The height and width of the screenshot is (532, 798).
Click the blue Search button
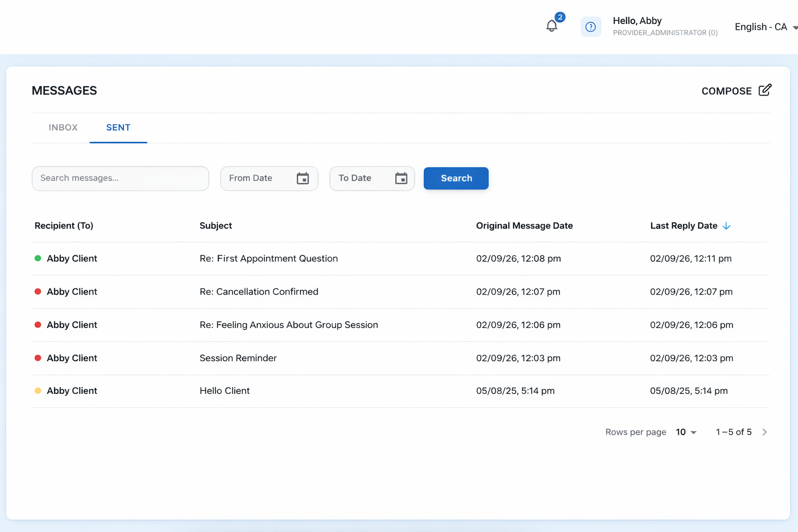456,178
